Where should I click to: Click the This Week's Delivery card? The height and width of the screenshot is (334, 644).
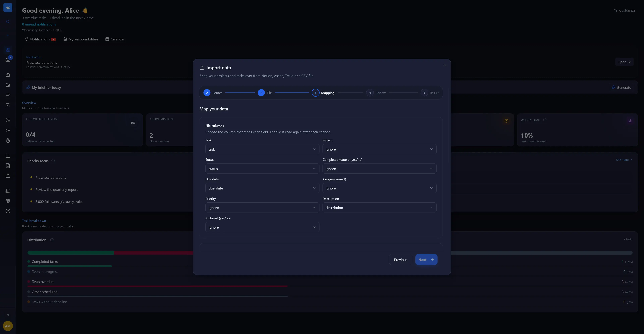(x=83, y=130)
